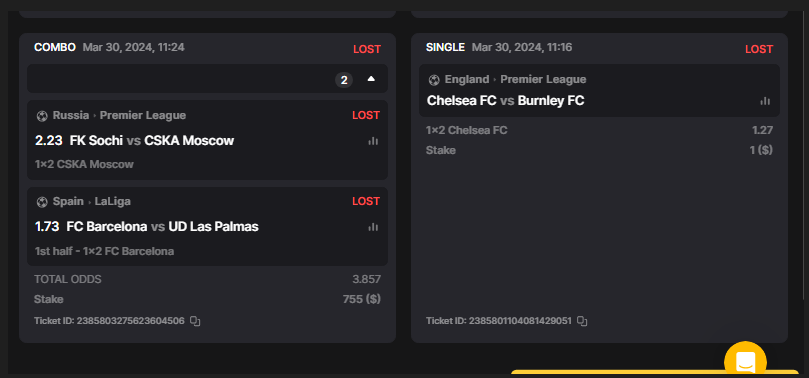Viewport: 809px width, 378px height.
Task: Open the yellow live chat support button
Action: click(745, 360)
